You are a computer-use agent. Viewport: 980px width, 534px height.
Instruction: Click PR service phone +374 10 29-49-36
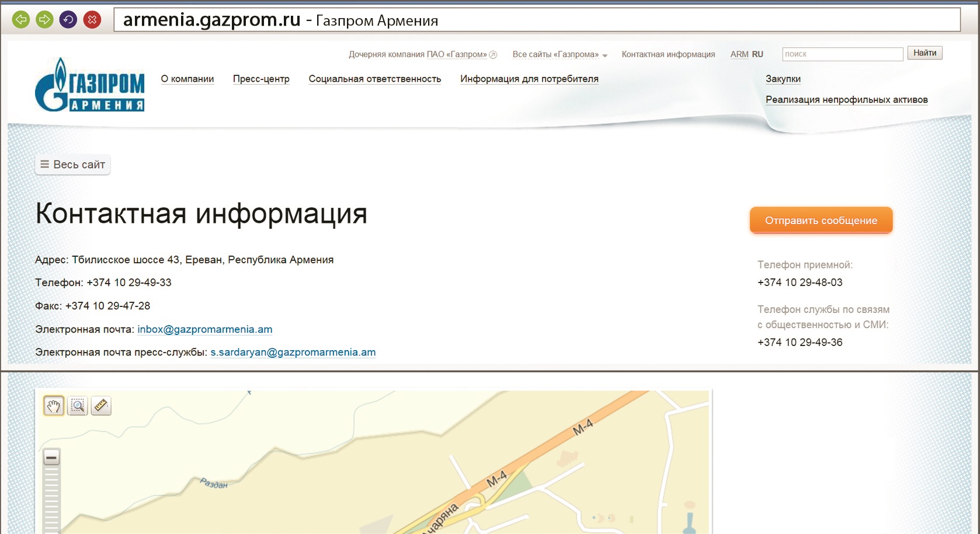(x=800, y=343)
